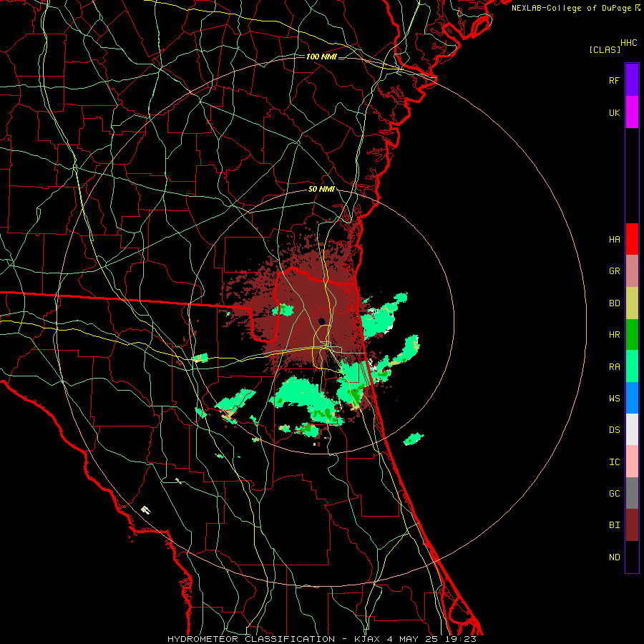Click the IC light pink legend swatch
Viewport: 644px width, 644px height.
click(x=632, y=462)
